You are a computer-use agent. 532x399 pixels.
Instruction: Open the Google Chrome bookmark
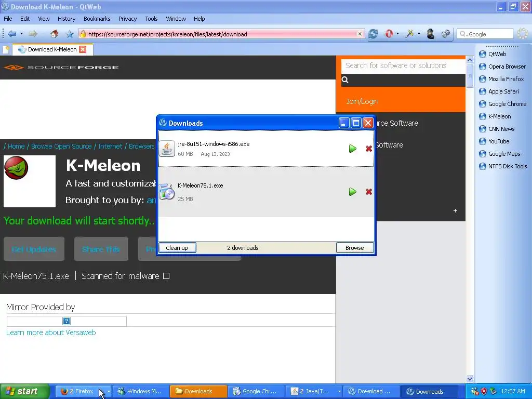tap(503, 104)
